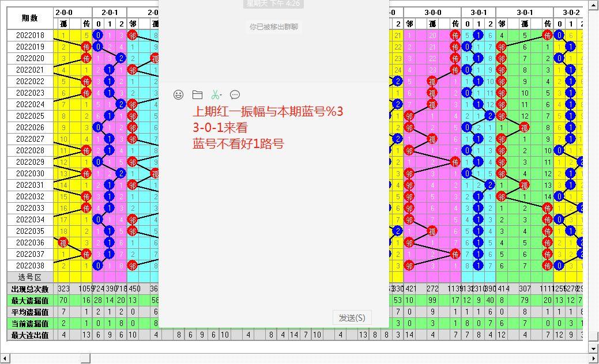Click the message line 蓝号不看好1路号

[238, 144]
